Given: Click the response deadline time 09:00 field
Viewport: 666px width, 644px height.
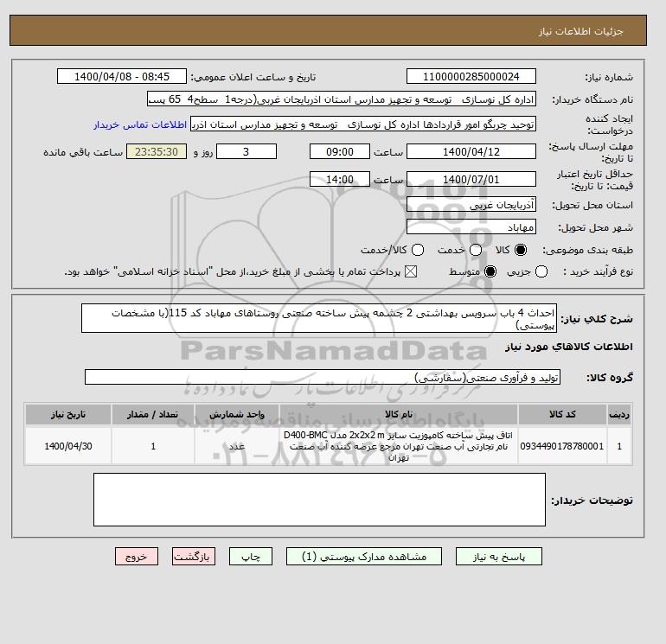Looking at the screenshot, I should click(x=340, y=151).
